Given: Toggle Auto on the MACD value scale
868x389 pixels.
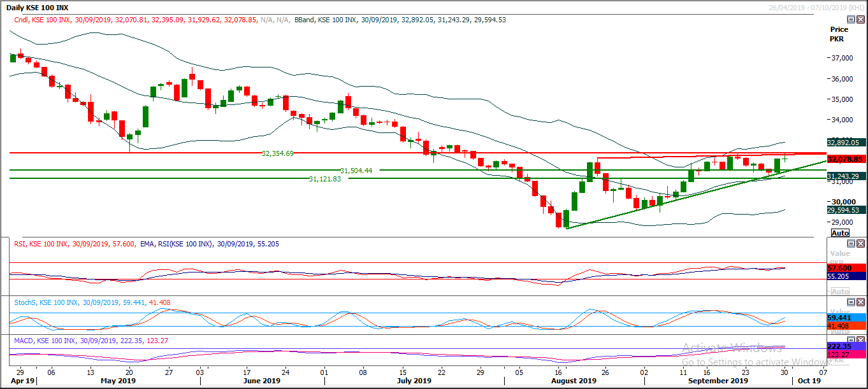Looking at the screenshot, I should [x=839, y=362].
